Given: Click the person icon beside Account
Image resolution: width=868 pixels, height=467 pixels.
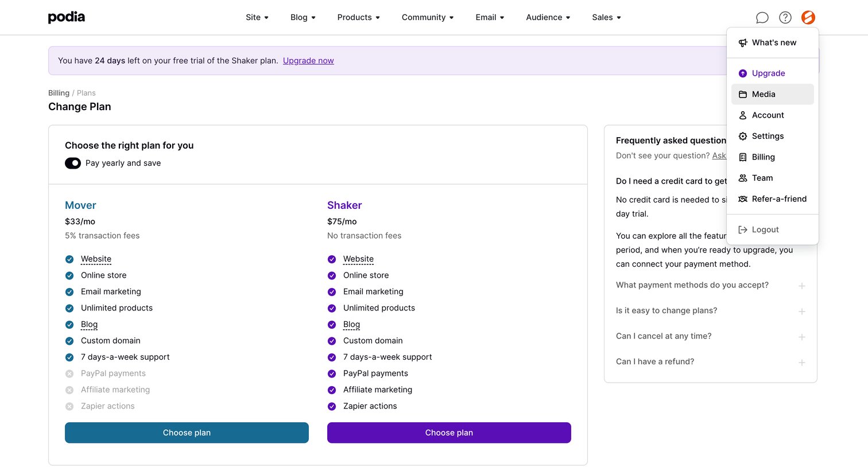Looking at the screenshot, I should (743, 115).
